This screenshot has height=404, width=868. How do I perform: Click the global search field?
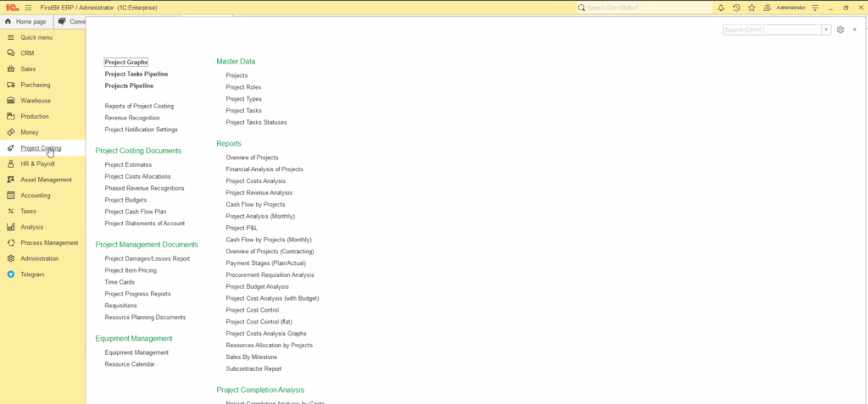tap(644, 8)
